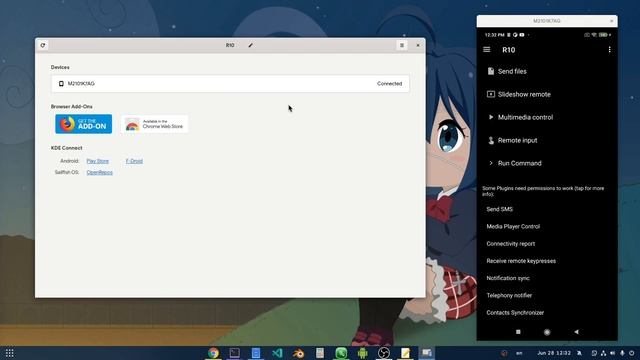Tap the Multimedia control play icon
The image size is (640, 360).
click(x=491, y=117)
